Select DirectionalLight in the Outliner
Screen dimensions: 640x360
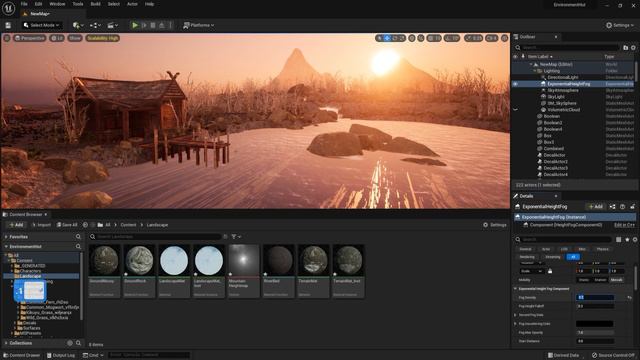[562, 77]
